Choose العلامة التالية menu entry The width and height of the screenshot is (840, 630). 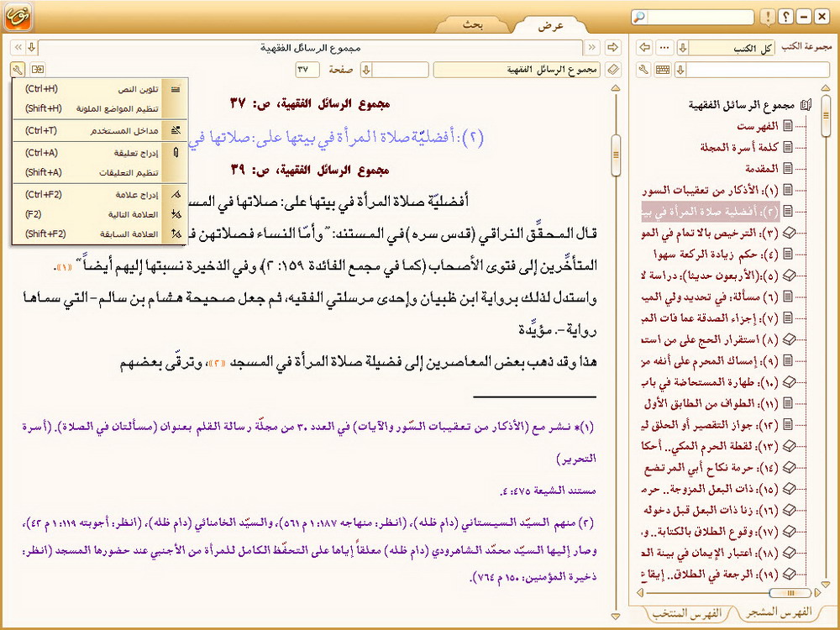click(100, 214)
